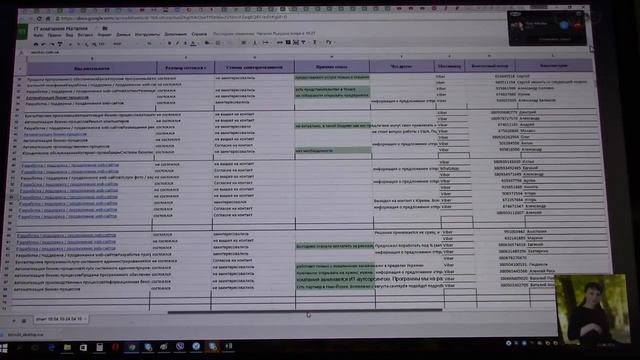The height and width of the screenshot is (360, 640).
Task: Open Opera from the taskbar
Action: click(116, 347)
